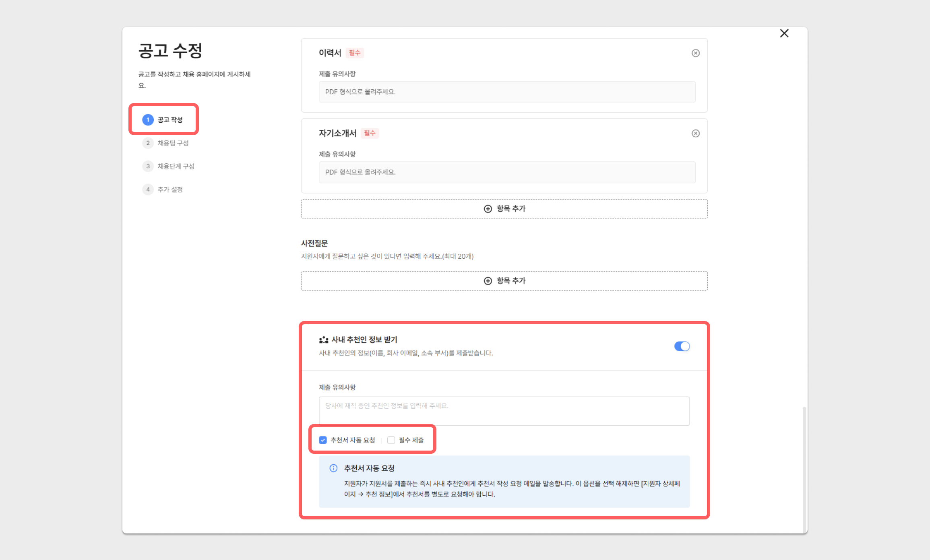Select the 채용팀 구성 step label
This screenshot has height=560, width=930.
point(173,143)
